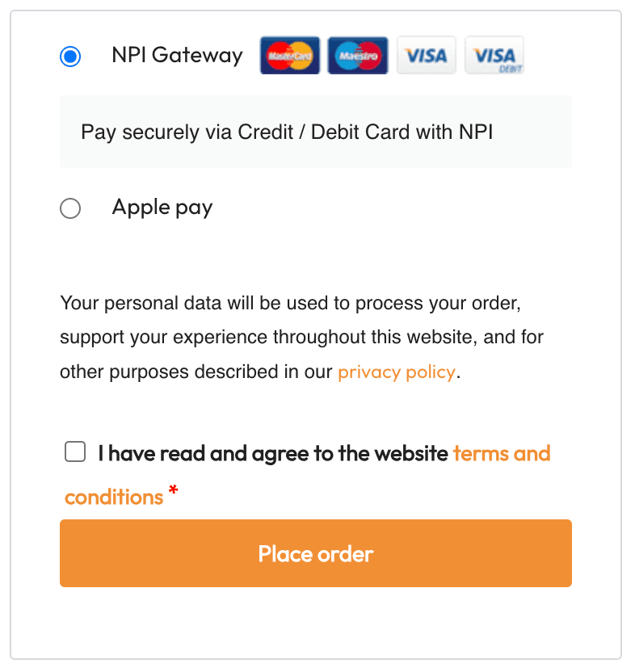Click the red required asterisk

(174, 491)
